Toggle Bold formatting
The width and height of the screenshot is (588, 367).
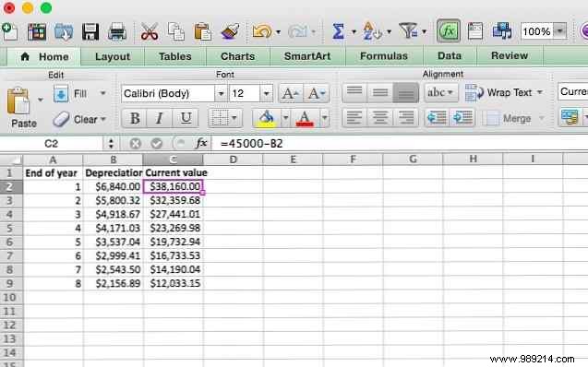coord(135,118)
